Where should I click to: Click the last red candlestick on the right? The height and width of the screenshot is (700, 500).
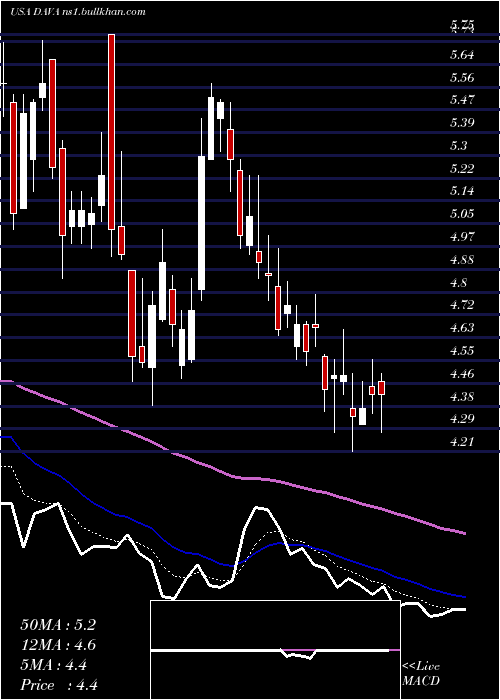tap(381, 388)
